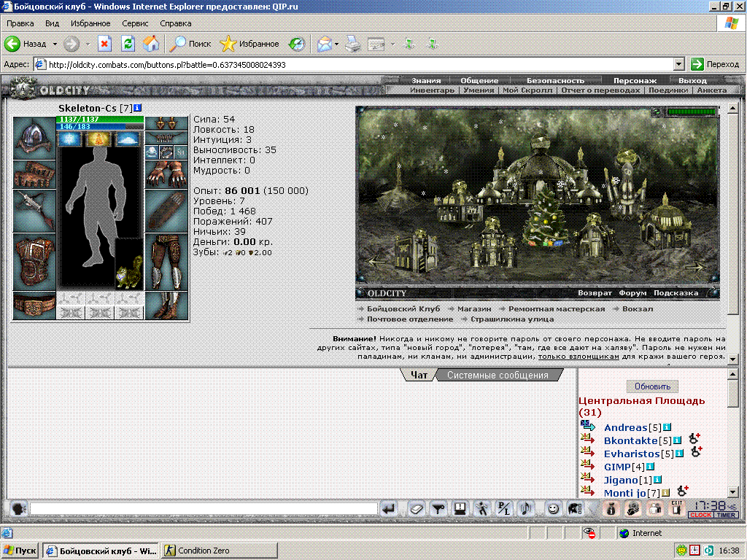Click the browser Home toolbar icon
This screenshot has width=747, height=560.
[151, 44]
